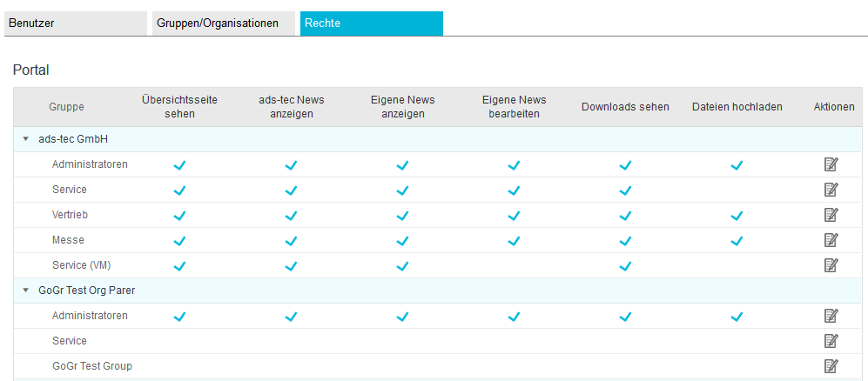This screenshot has width=868, height=381.
Task: Open edit icon for ads-tec Administratoren row
Action: (x=831, y=164)
